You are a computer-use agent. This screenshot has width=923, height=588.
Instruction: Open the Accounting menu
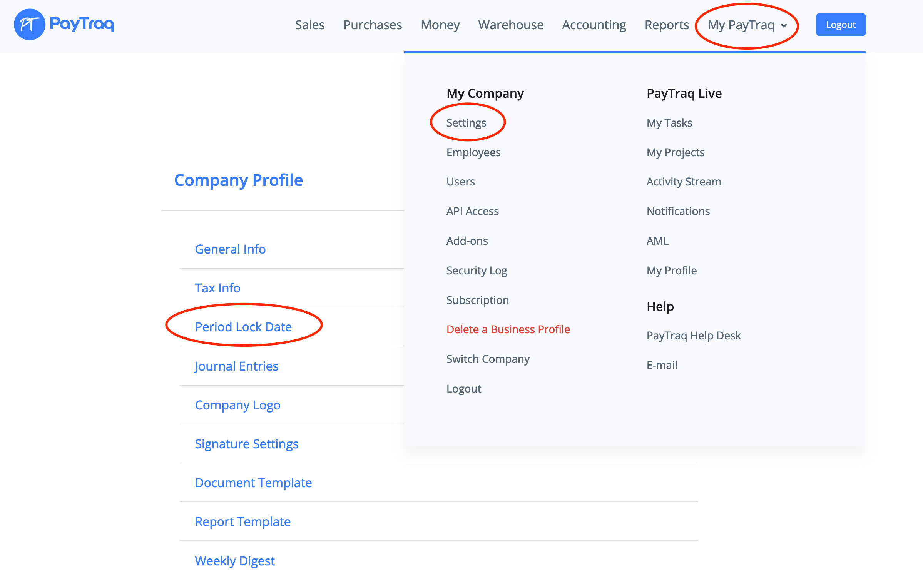594,25
